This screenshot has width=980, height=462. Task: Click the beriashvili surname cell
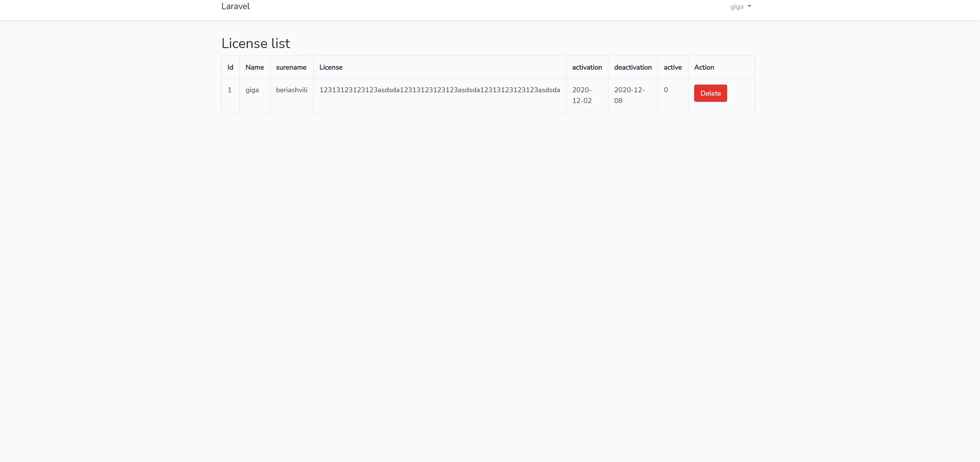pos(291,90)
